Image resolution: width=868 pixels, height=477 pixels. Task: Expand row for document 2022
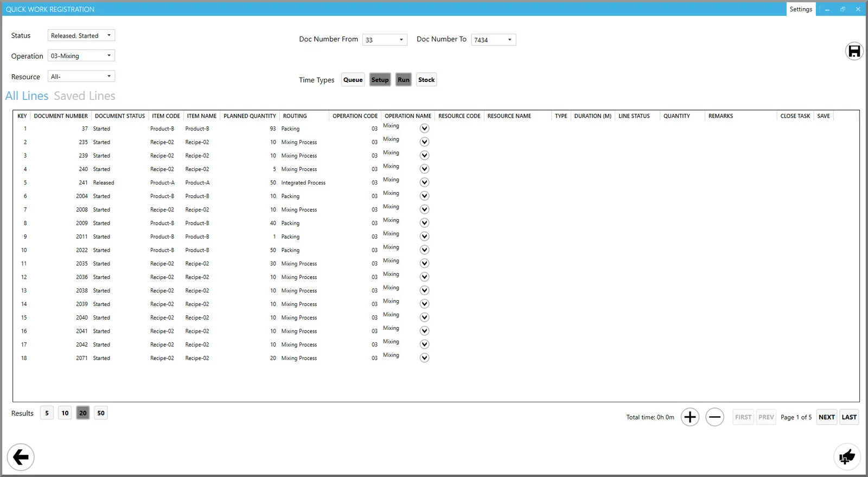pos(425,250)
